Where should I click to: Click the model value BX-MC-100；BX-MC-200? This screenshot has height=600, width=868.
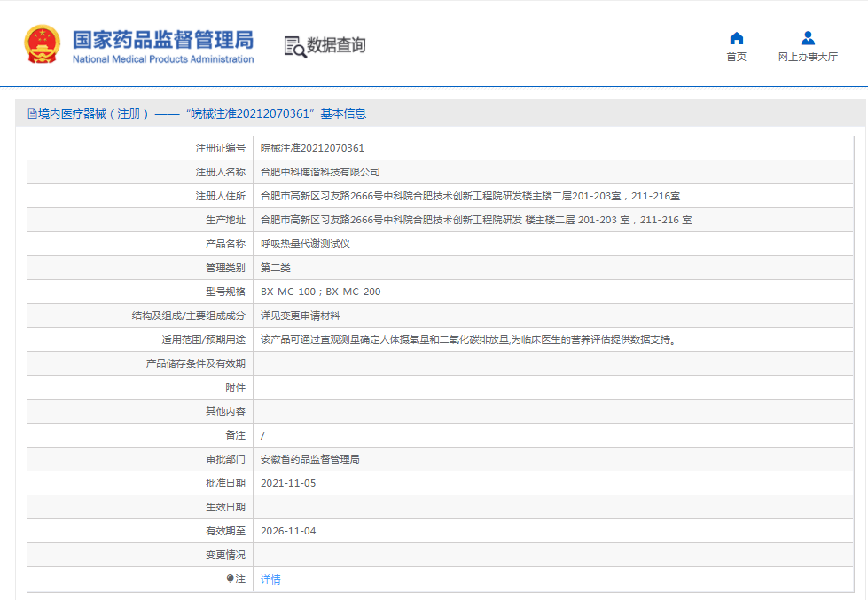[320, 292]
